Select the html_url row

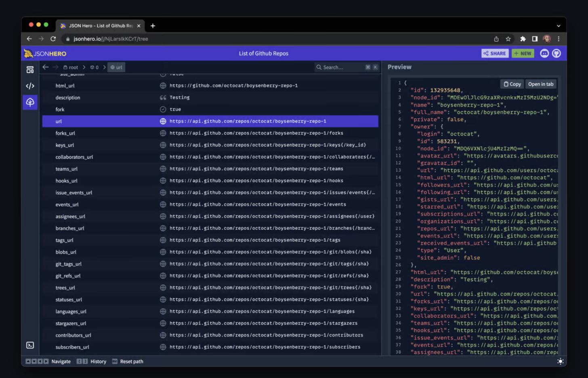pyautogui.click(x=210, y=86)
